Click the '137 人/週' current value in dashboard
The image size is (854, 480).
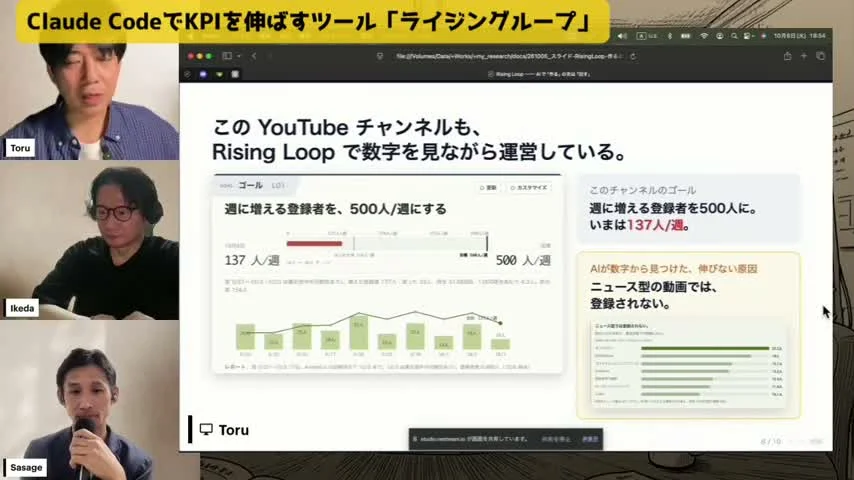(252, 260)
